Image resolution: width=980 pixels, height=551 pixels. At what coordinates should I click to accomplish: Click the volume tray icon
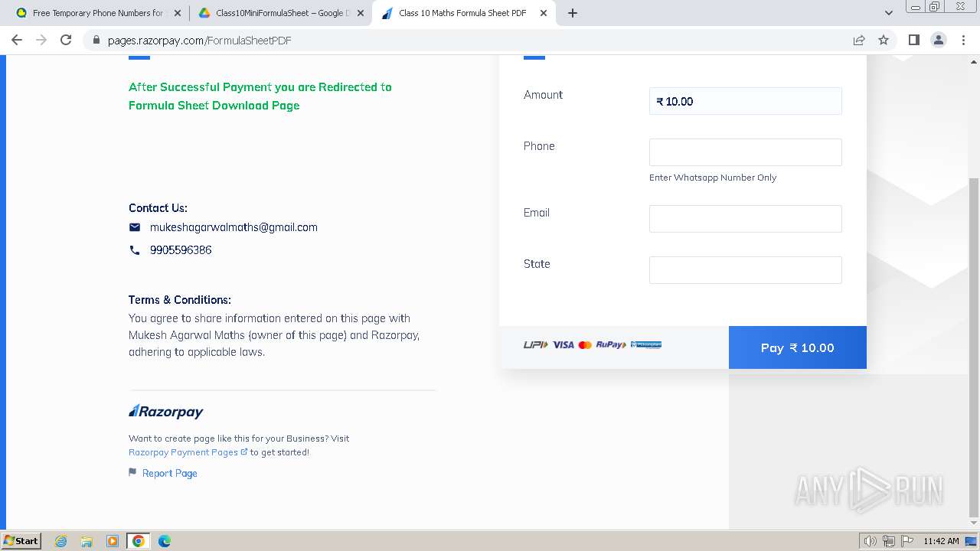point(871,541)
